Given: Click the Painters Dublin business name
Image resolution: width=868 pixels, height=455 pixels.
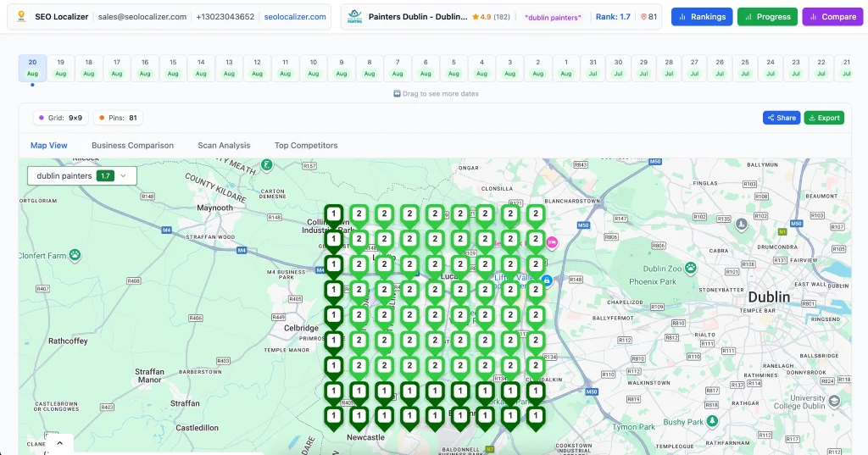Looking at the screenshot, I should coord(418,17).
